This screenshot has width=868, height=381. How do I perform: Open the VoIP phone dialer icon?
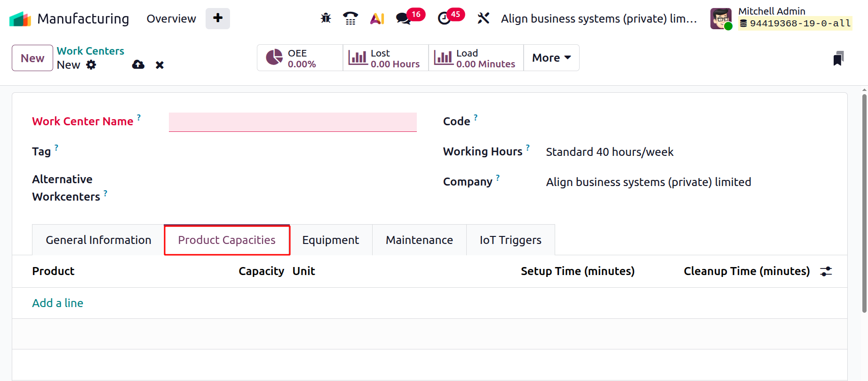350,18
